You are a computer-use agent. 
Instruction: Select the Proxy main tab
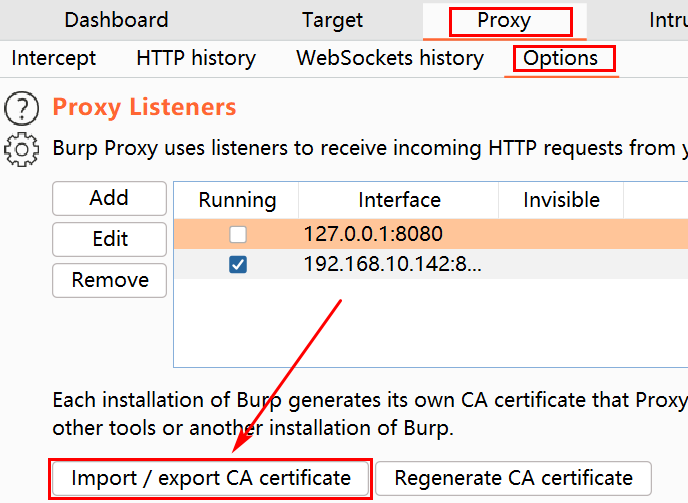pyautogui.click(x=504, y=20)
